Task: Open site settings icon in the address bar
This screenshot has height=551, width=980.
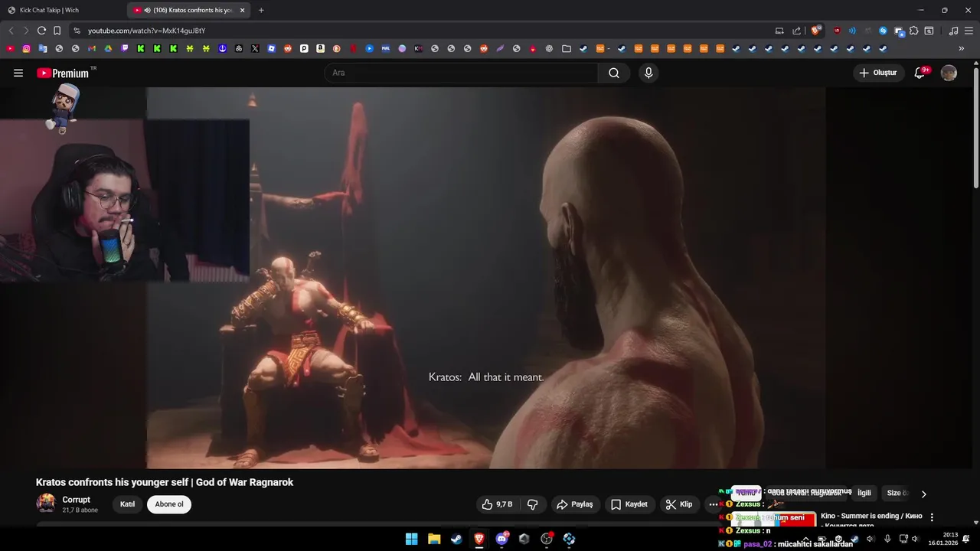Action: 77,31
